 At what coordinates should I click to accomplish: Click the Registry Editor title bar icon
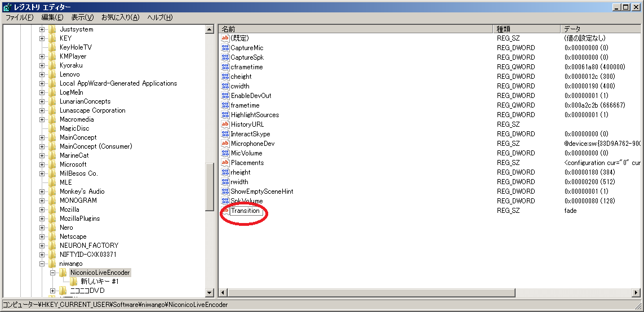click(x=7, y=7)
